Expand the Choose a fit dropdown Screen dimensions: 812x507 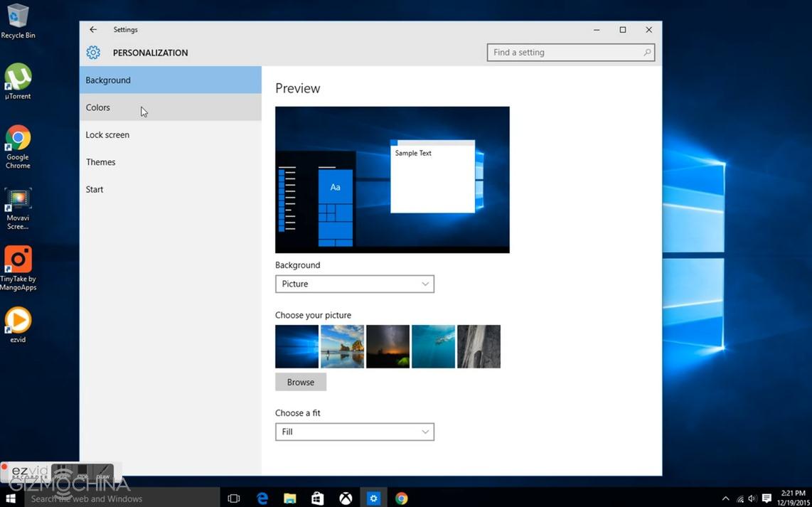pyautogui.click(x=354, y=432)
